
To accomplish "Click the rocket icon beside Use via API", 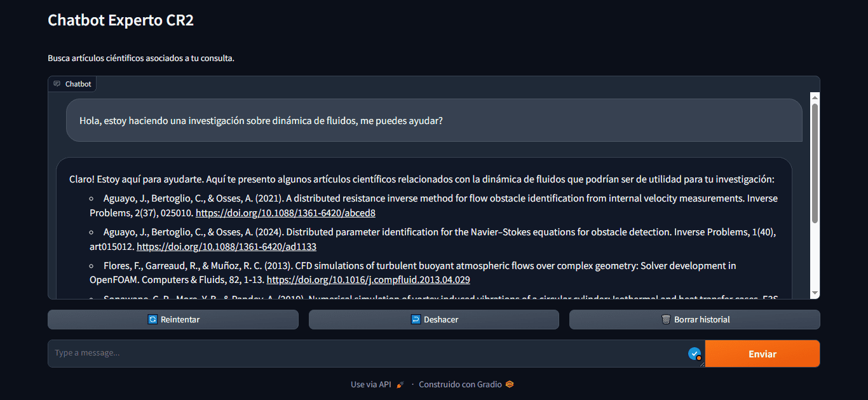I will 400,385.
